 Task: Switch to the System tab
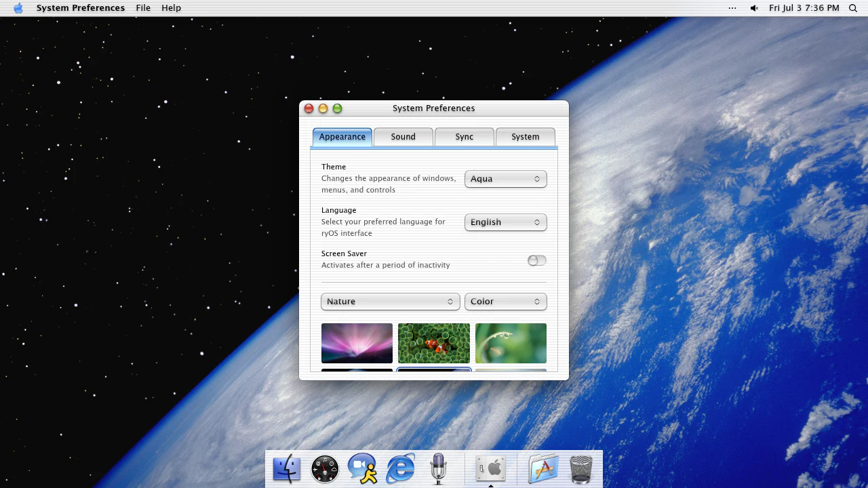(526, 137)
